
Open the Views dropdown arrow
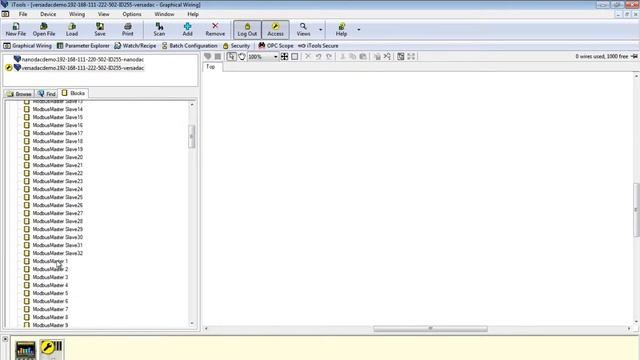(320, 30)
